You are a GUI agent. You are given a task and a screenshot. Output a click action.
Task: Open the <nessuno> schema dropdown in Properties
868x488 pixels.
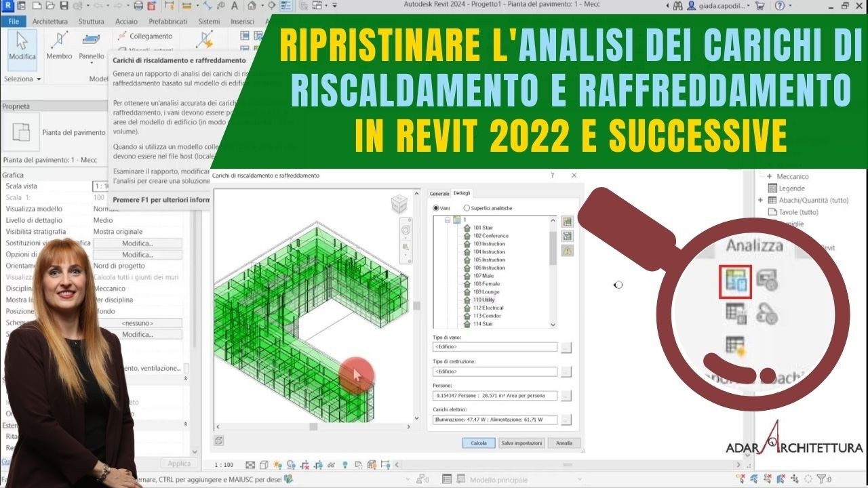point(137,323)
